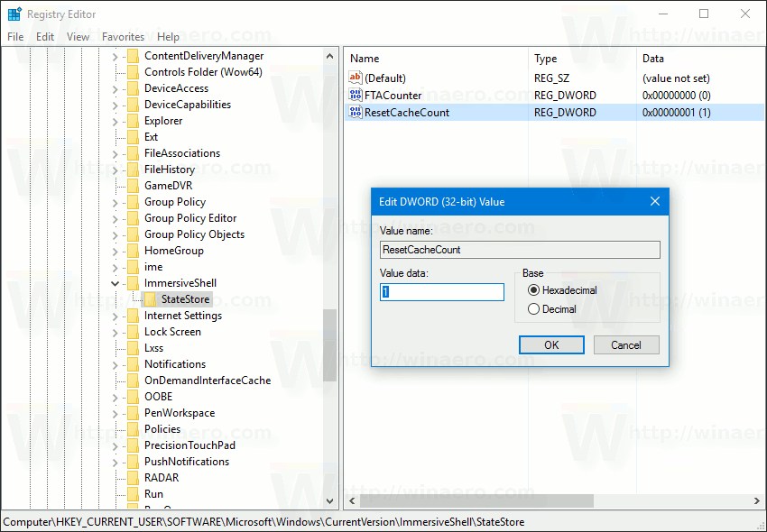Viewport: 767px width, 532px height.
Task: Click the (value not set) data cell
Action: (x=676, y=78)
